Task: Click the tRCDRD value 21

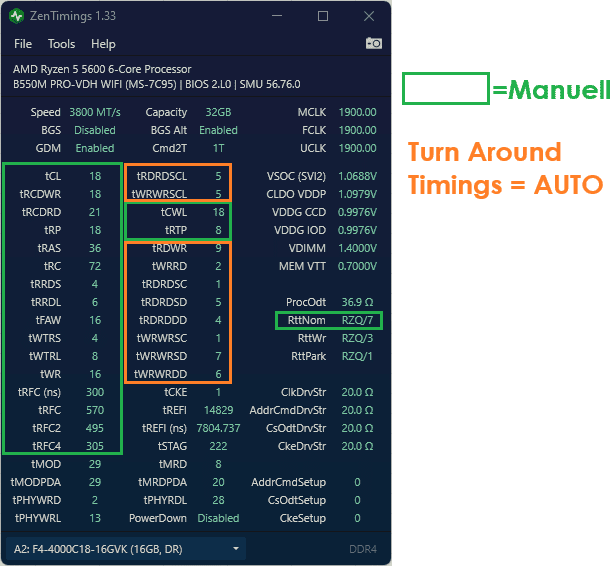Action: point(95,212)
